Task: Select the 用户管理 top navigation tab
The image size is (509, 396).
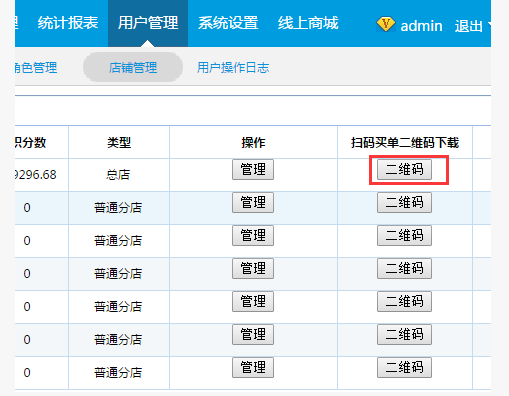Action: click(148, 23)
